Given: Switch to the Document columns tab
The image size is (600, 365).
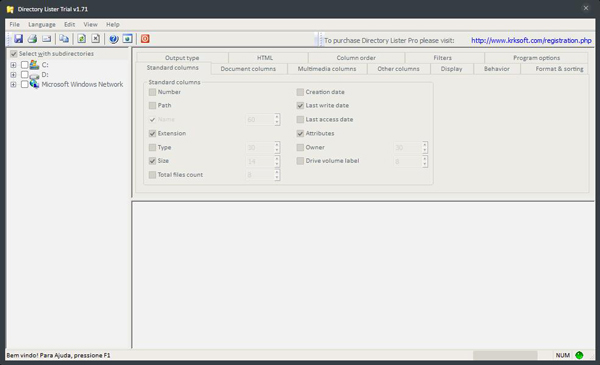Looking at the screenshot, I should 248,69.
